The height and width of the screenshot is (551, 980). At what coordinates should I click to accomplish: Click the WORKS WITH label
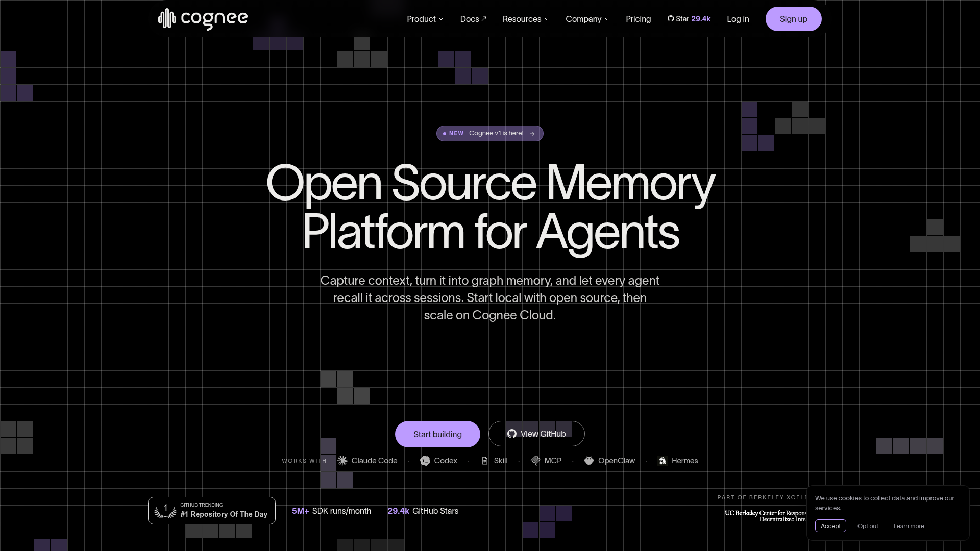(x=304, y=461)
